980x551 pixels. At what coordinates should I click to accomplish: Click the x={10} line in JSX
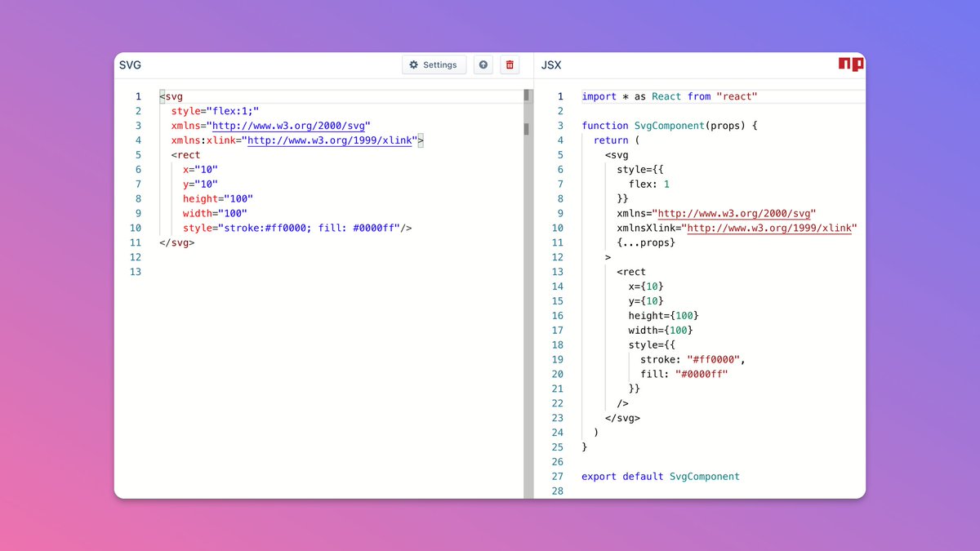(x=646, y=287)
